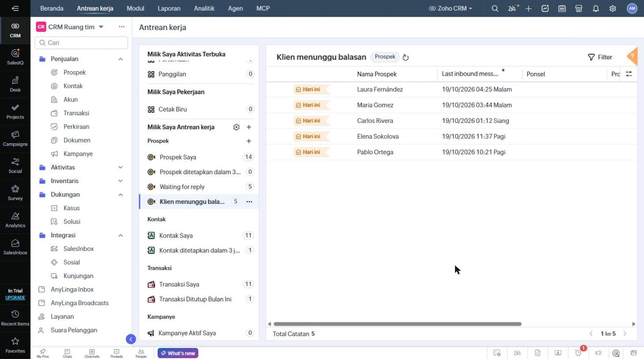Open the Social app icon
This screenshot has height=359, width=644.
[x=15, y=165]
